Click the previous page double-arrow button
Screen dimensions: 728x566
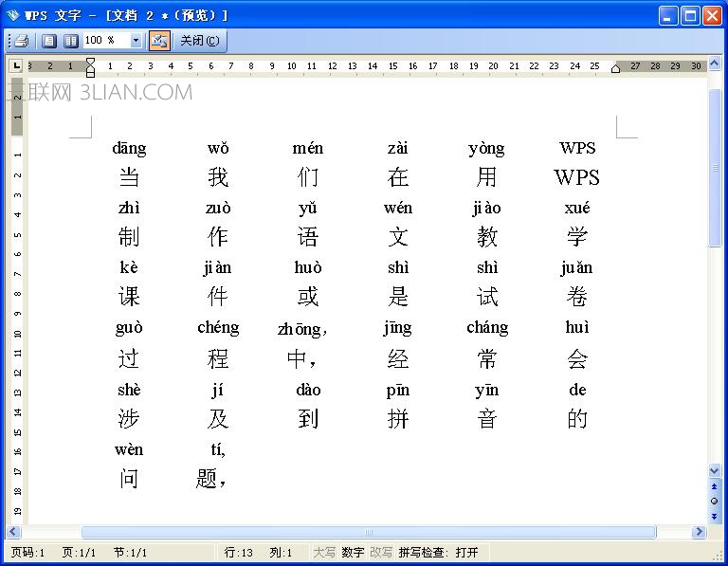pyautogui.click(x=714, y=486)
